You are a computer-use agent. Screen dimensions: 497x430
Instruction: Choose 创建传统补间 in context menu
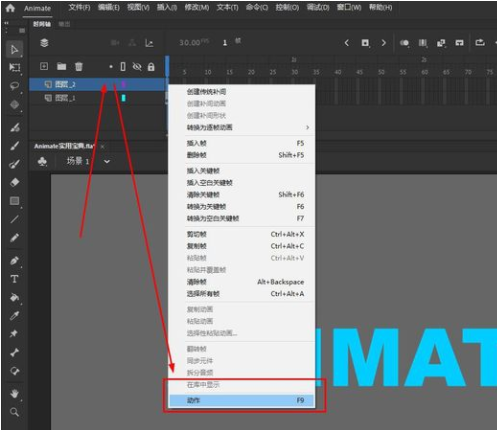click(242, 92)
